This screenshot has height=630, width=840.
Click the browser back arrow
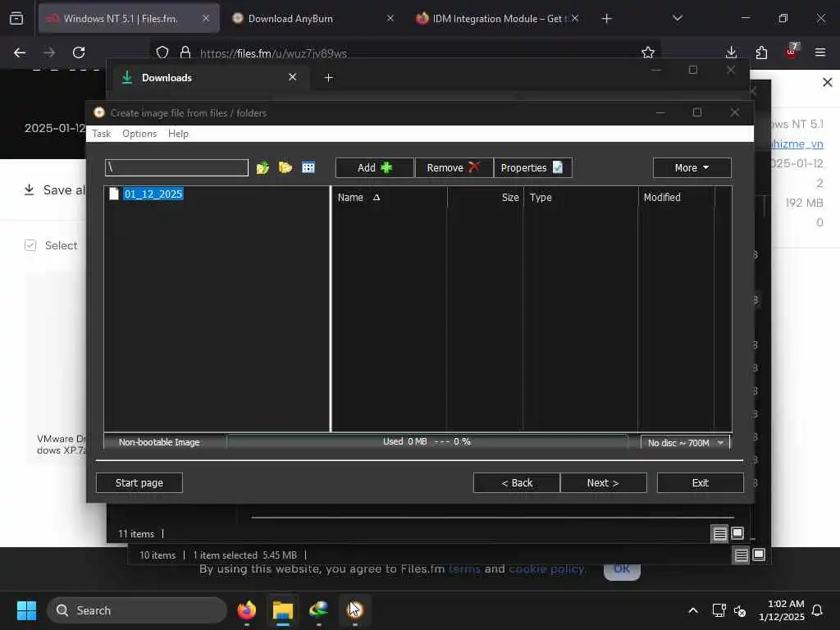[x=20, y=52]
